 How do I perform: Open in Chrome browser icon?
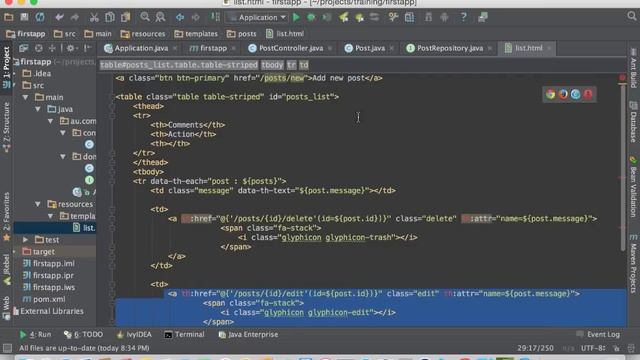coord(551,95)
